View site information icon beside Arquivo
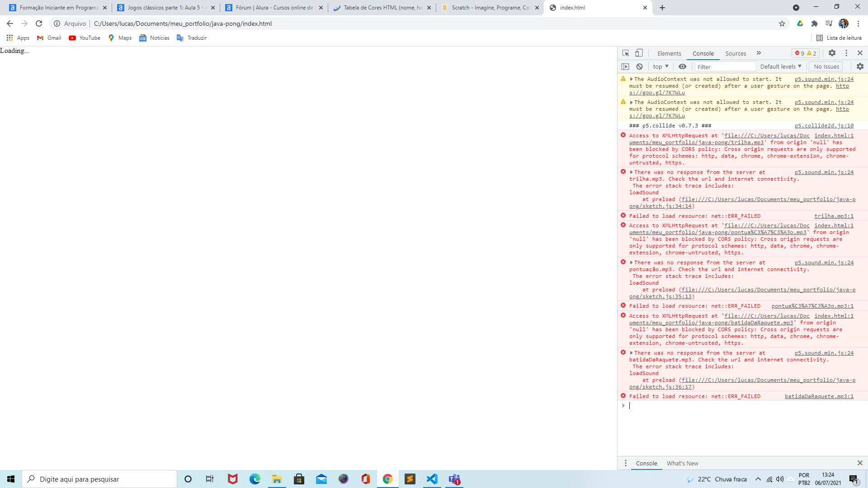The height and width of the screenshot is (488, 868). point(57,23)
